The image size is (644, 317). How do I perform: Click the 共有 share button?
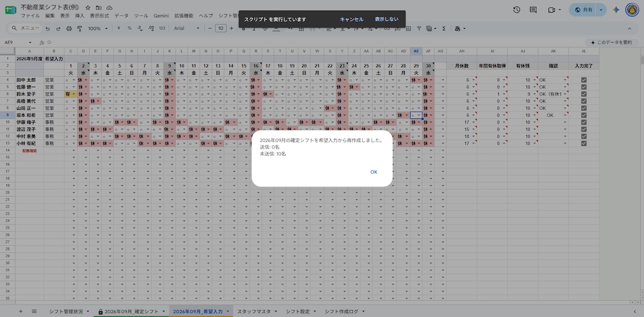583,10
